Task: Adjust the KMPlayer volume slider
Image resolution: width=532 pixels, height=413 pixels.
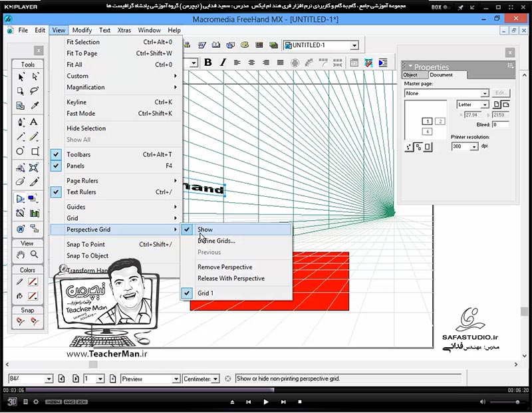Action: [506, 402]
